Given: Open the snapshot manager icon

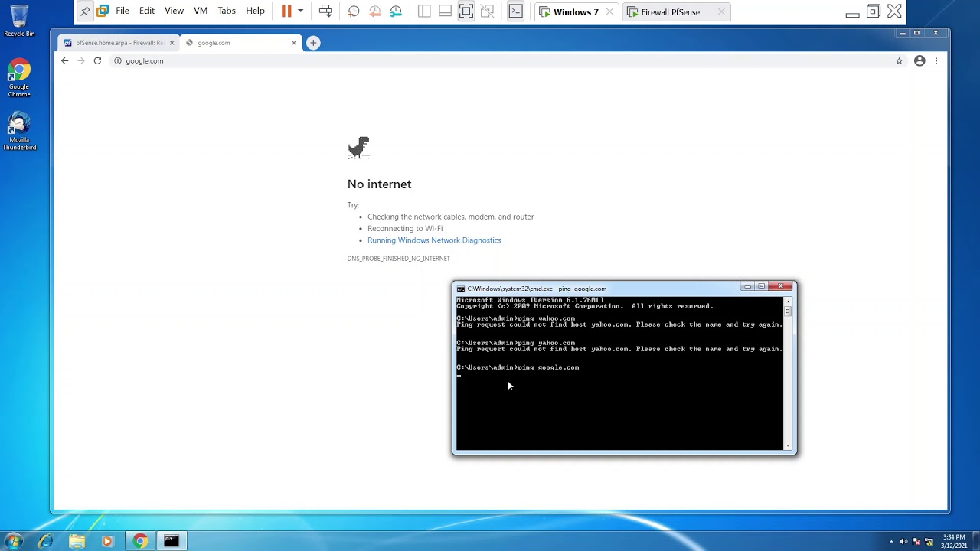Looking at the screenshot, I should point(396,11).
